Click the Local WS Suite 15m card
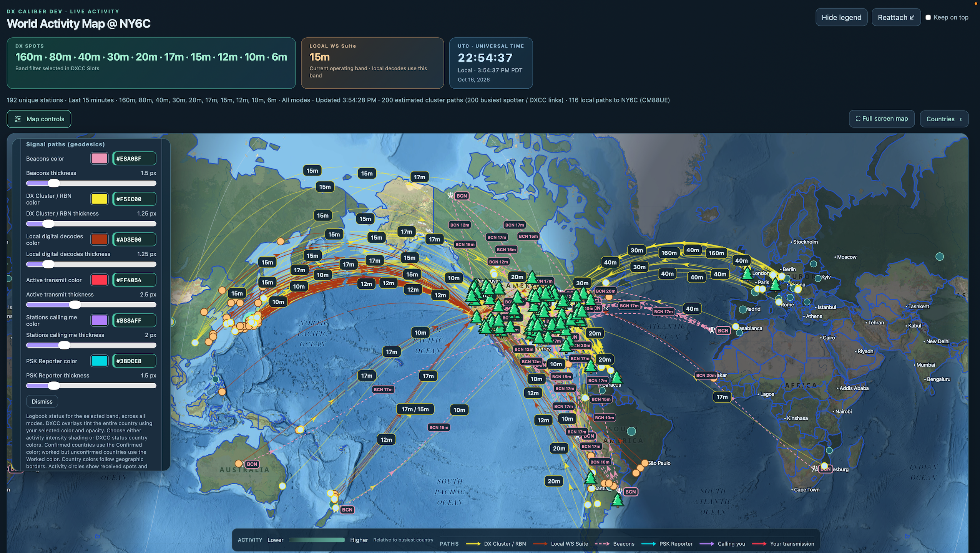 (372, 63)
